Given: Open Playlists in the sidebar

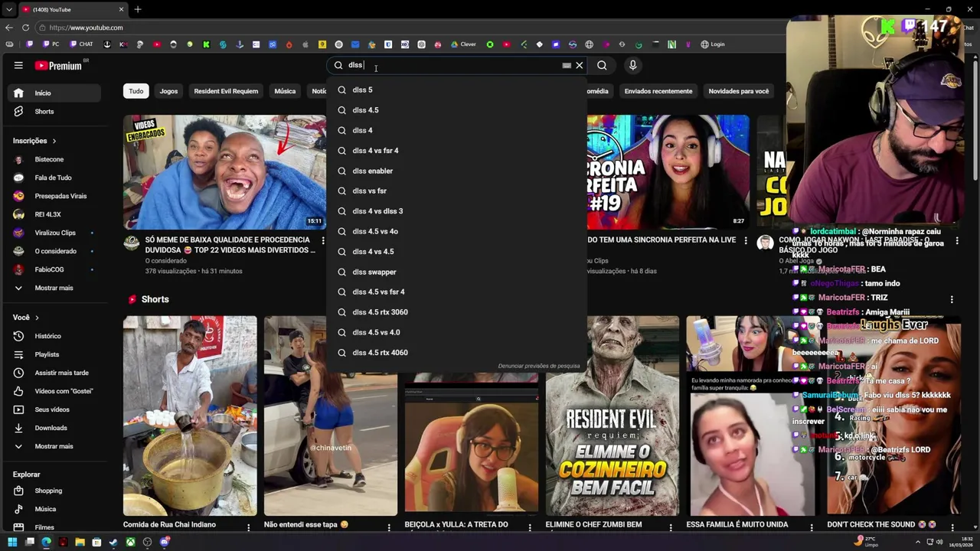Looking at the screenshot, I should pyautogui.click(x=54, y=354).
